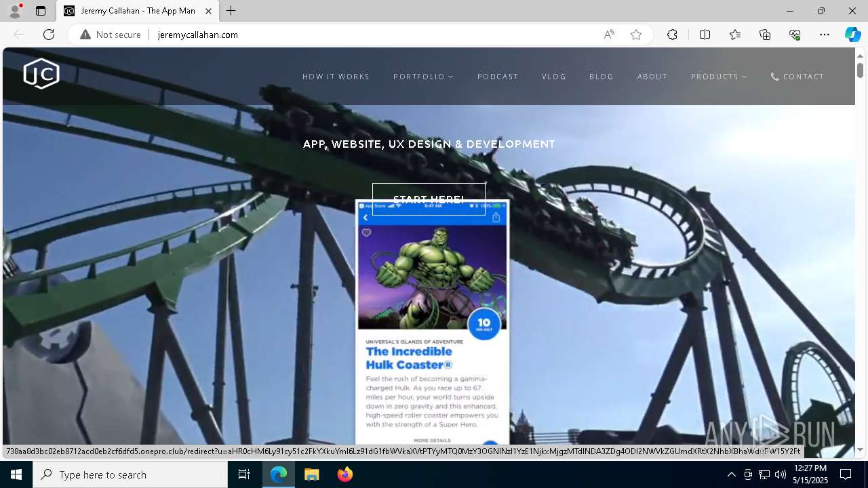868x488 pixels.
Task: Click the APP, WEBSITE, UX DESIGN headline
Action: pyautogui.click(x=429, y=144)
